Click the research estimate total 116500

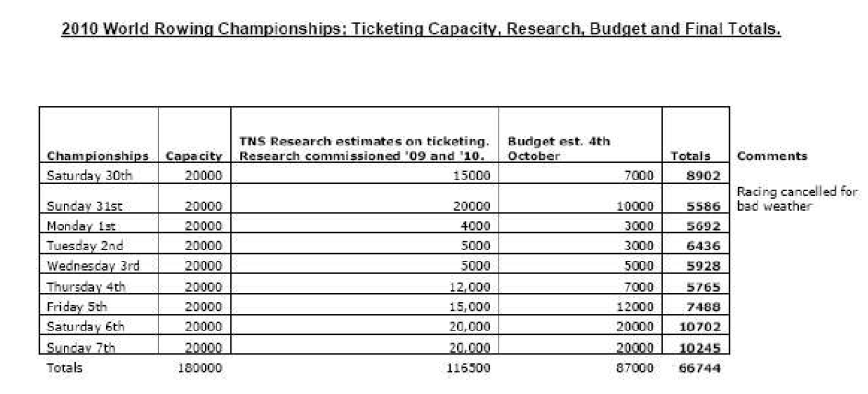(x=470, y=367)
